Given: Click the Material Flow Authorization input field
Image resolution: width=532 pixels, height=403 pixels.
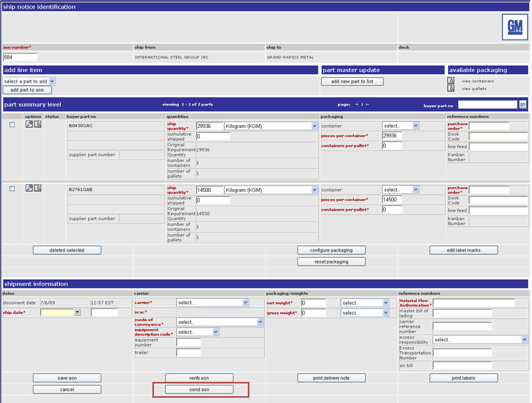Looking at the screenshot, I should (x=473, y=303).
